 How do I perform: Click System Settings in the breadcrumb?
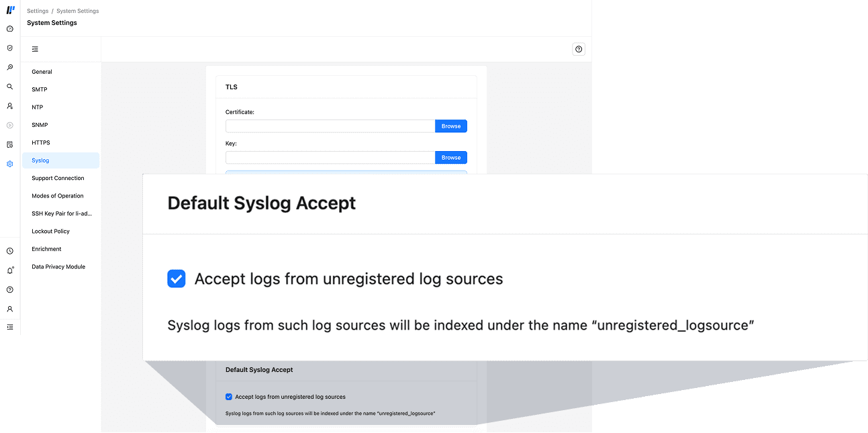click(x=78, y=11)
